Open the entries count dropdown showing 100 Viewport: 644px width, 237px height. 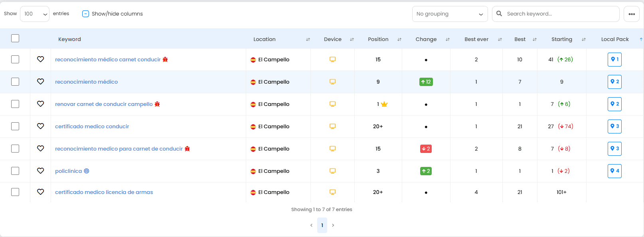tap(35, 14)
